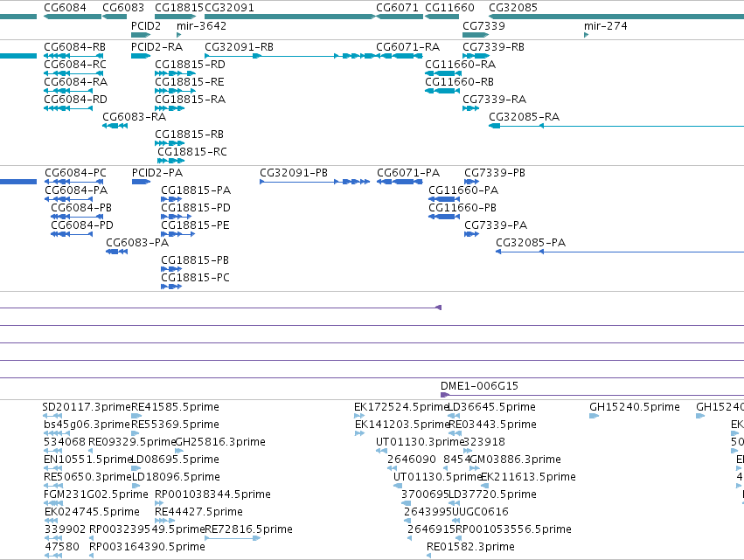
Task: Select protein CG6084-PC
Action: click(x=75, y=173)
